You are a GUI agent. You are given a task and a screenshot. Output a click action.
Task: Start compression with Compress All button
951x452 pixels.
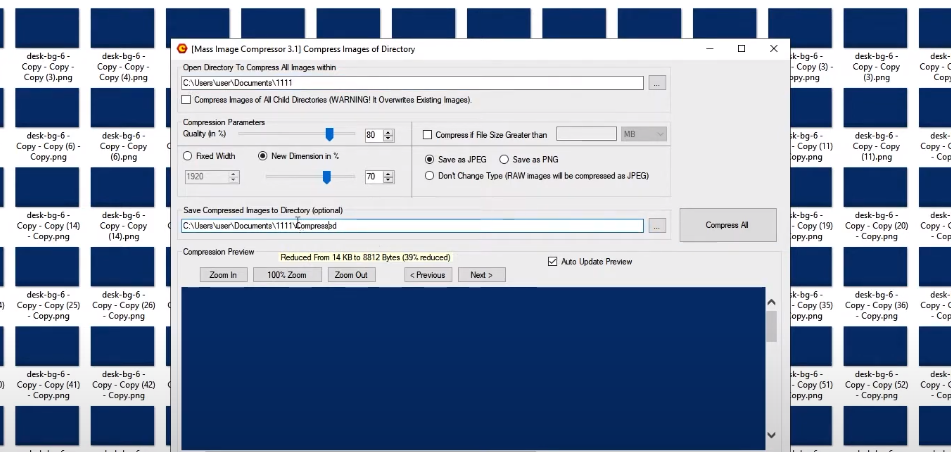point(728,225)
